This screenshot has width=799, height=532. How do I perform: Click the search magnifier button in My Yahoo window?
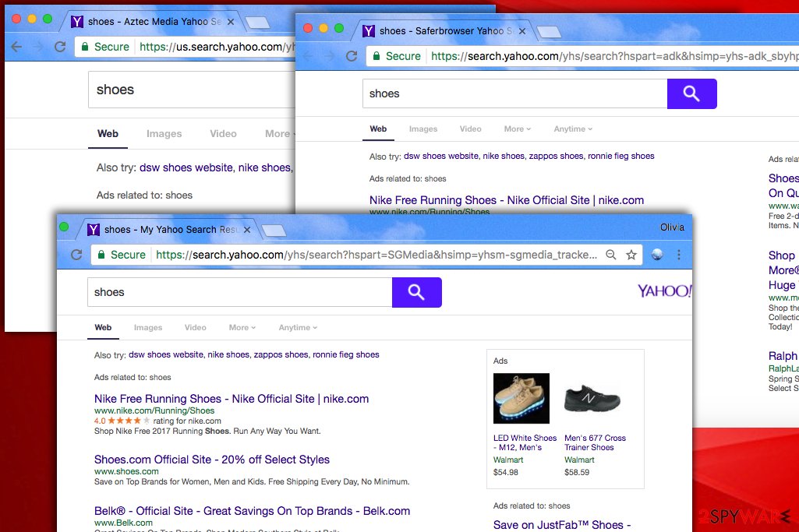[x=416, y=292]
